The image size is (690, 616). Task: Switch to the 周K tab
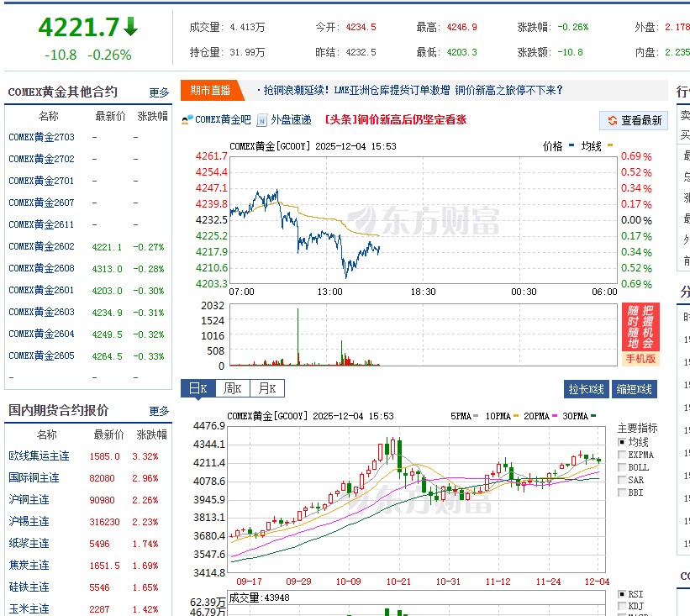tap(233, 388)
